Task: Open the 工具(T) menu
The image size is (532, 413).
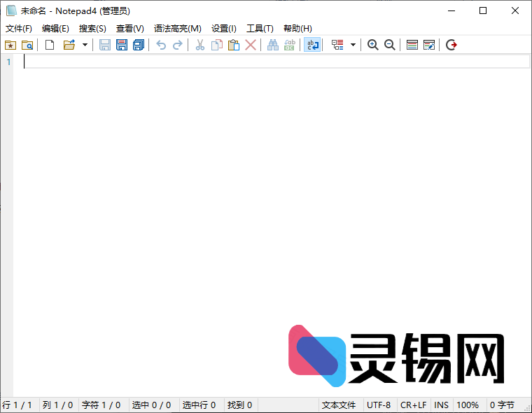Action: pyautogui.click(x=260, y=29)
